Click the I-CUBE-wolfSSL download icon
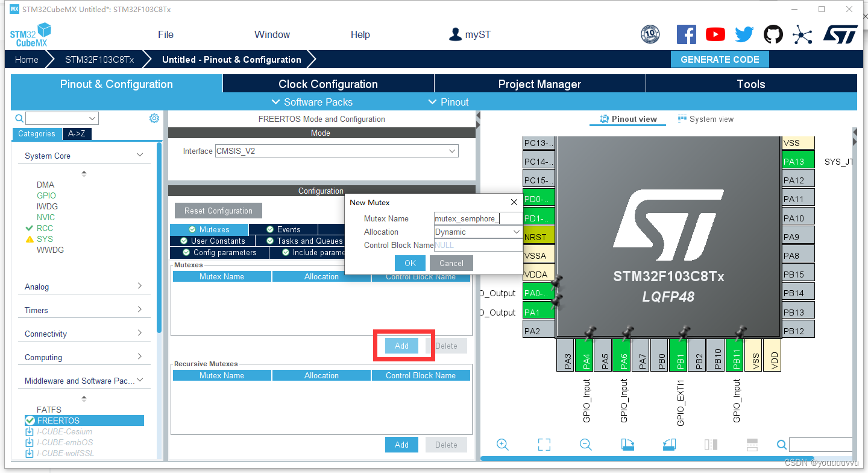Viewport: 868px width, 473px height. click(x=30, y=453)
